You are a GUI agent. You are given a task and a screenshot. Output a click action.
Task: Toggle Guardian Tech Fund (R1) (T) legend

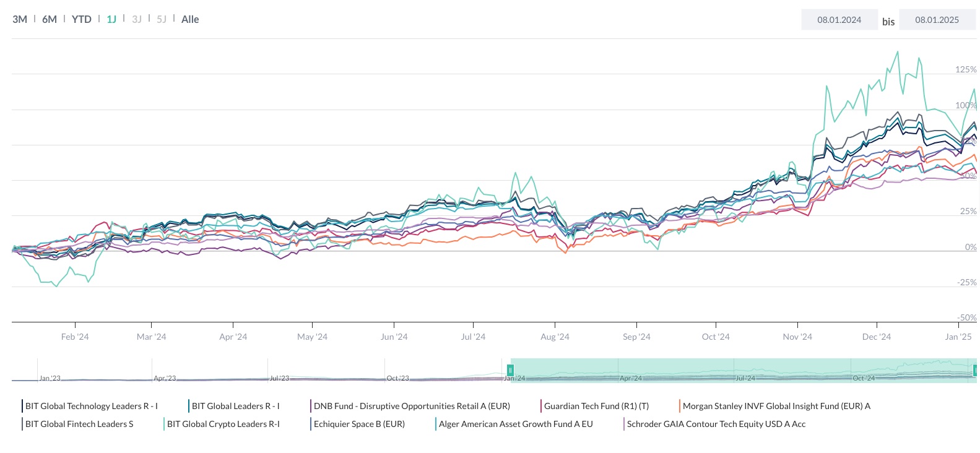click(x=596, y=406)
